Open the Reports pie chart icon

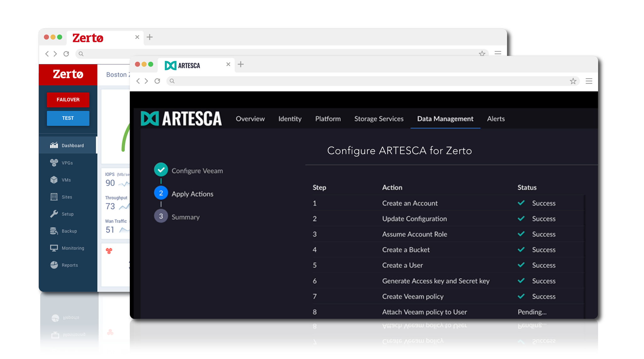(54, 265)
